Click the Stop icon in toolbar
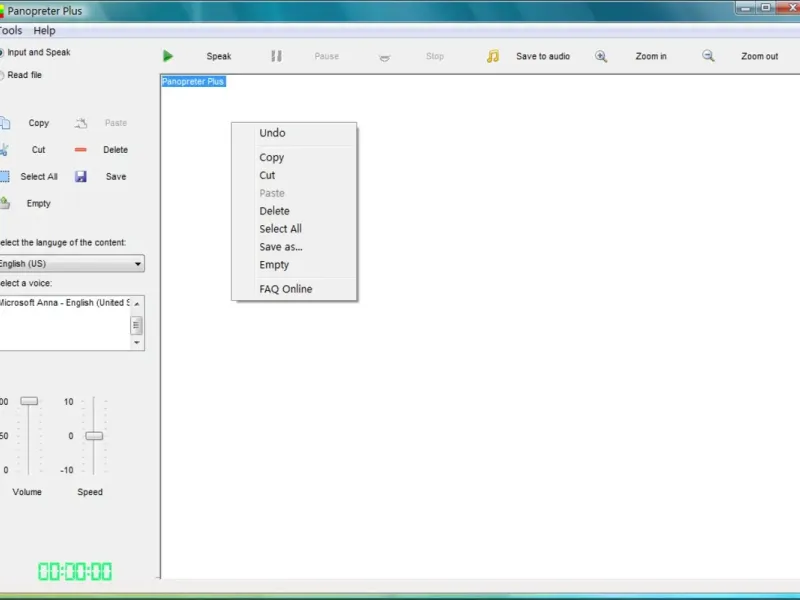 (x=385, y=58)
